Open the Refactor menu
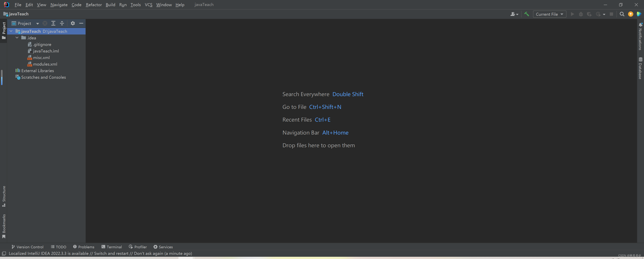 pos(93,4)
